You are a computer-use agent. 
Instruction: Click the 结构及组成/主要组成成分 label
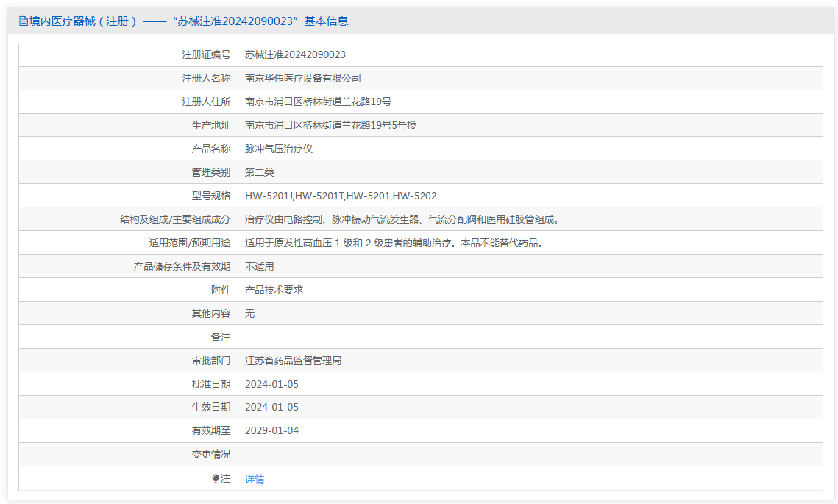tap(175, 219)
